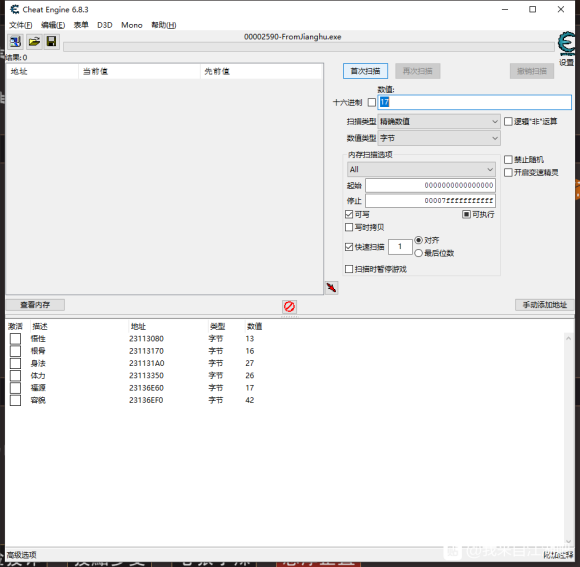
Task: Toggle the 可执行 executable checkbox
Action: [x=466, y=214]
